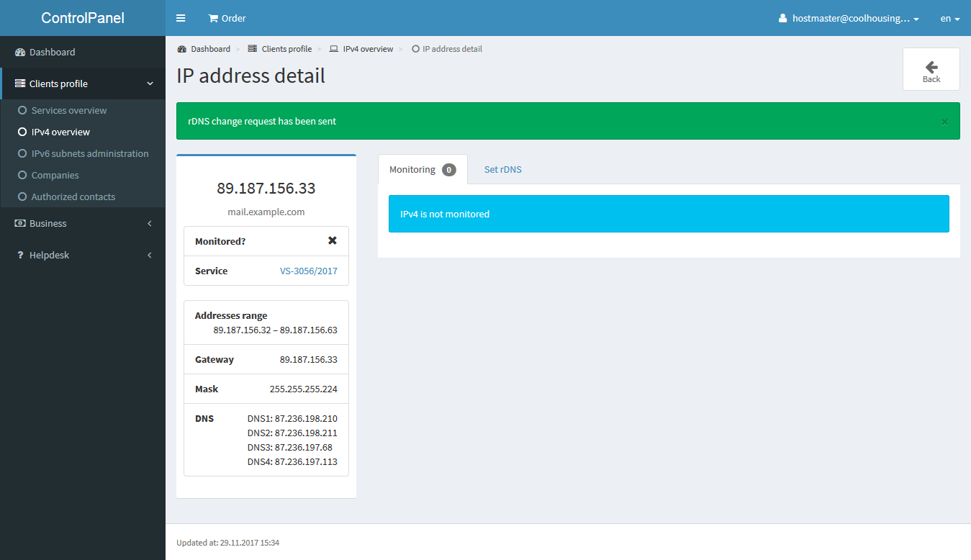971x560 pixels.
Task: Click the DNS4: 87.236.197.113 entry
Action: tap(292, 461)
